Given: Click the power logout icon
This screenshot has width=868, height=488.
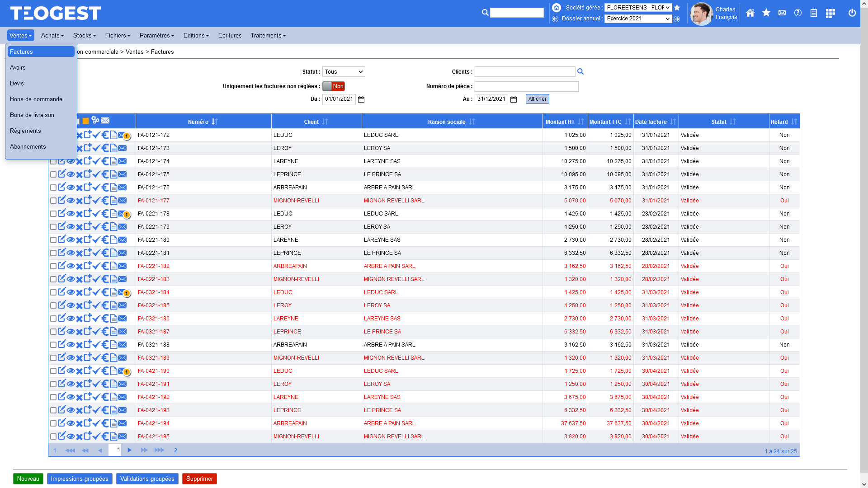Looking at the screenshot, I should (852, 13).
